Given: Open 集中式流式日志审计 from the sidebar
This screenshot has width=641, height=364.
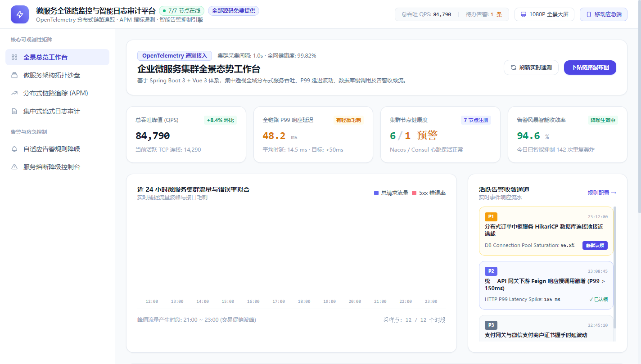Looking at the screenshot, I should 57,111.
